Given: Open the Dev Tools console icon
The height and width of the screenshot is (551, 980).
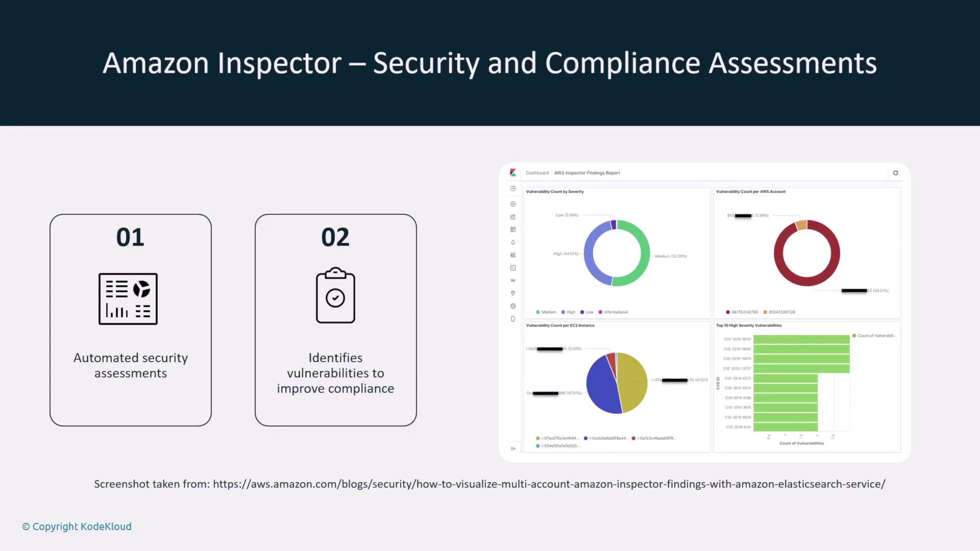Looking at the screenshot, I should coord(513,268).
